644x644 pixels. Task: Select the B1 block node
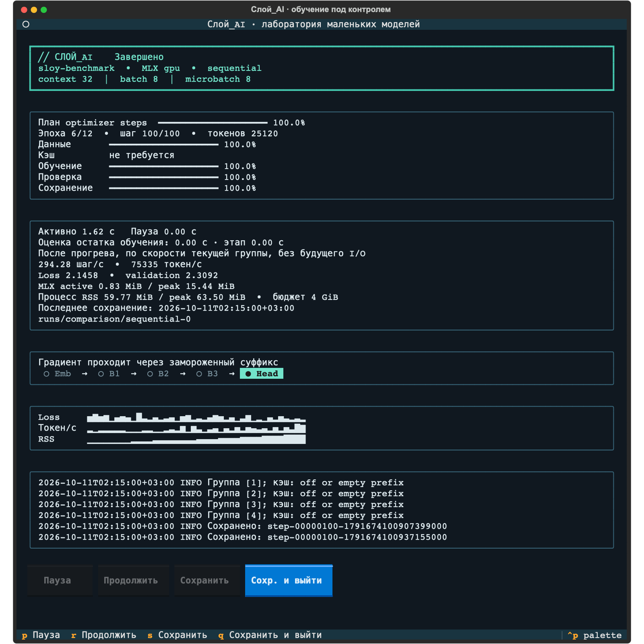tap(109, 374)
